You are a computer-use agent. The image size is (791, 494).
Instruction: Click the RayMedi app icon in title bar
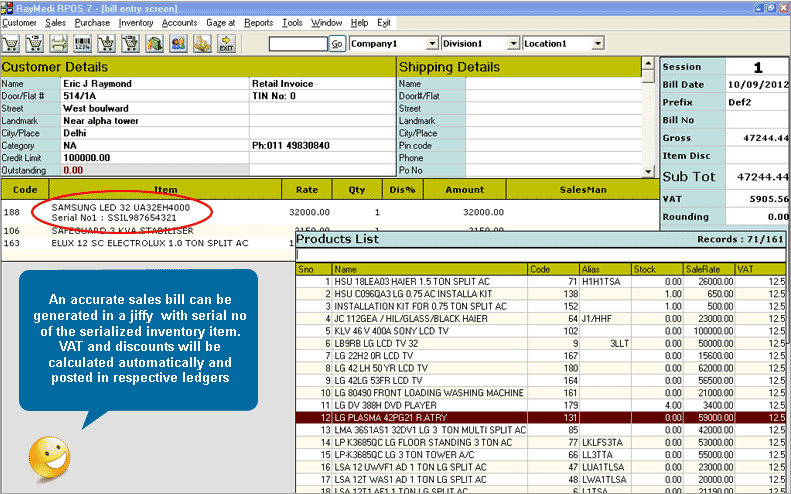point(7,8)
